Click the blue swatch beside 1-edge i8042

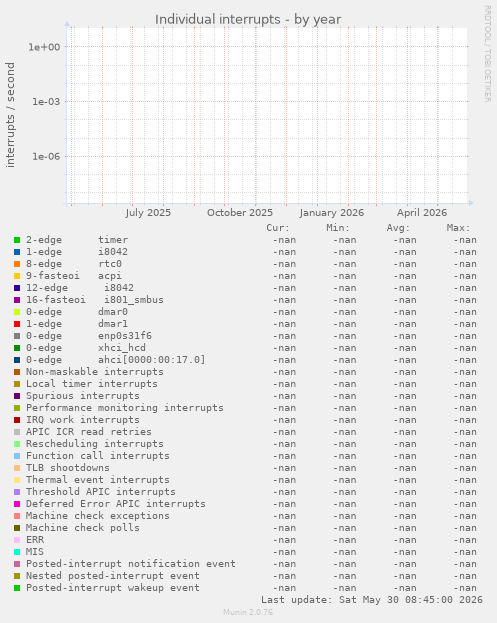click(17, 252)
